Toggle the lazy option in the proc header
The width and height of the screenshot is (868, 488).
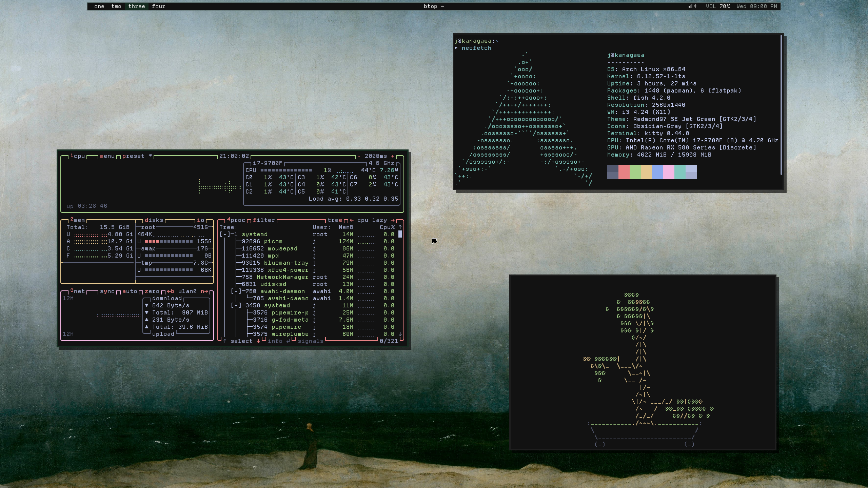(x=379, y=220)
